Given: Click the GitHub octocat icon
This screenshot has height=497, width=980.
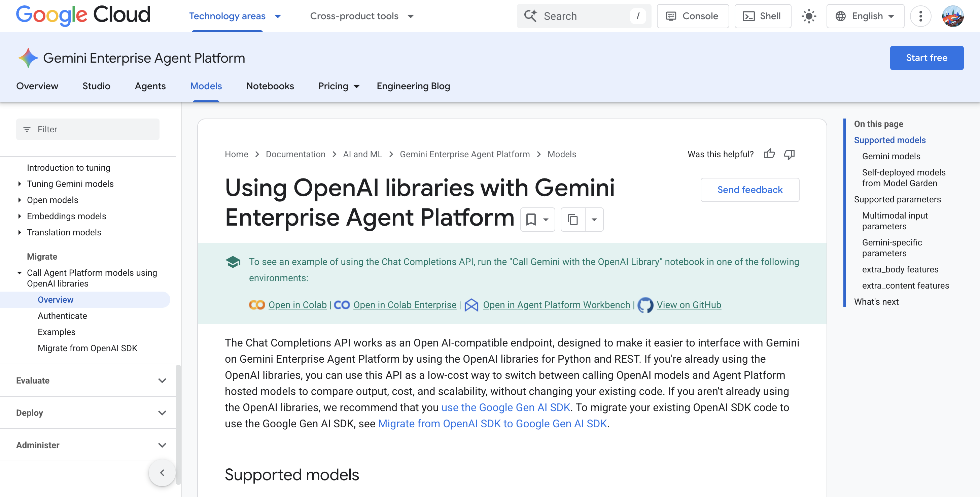Looking at the screenshot, I should point(645,305).
